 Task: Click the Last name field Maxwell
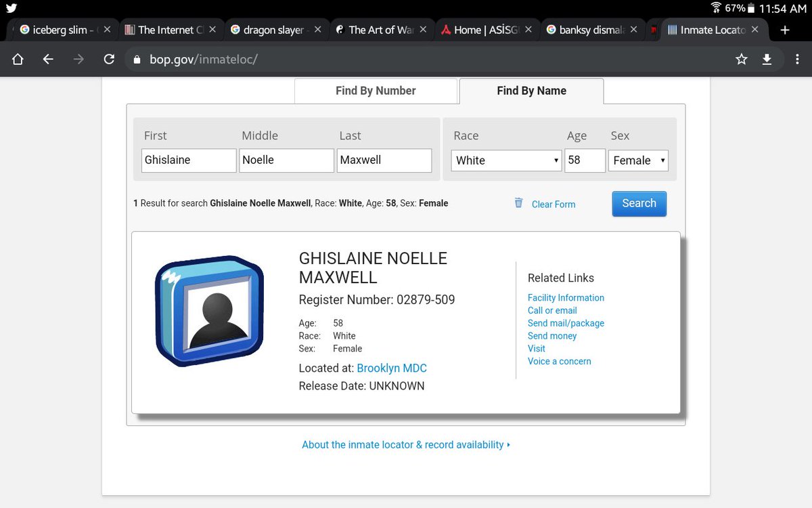pyautogui.click(x=384, y=161)
